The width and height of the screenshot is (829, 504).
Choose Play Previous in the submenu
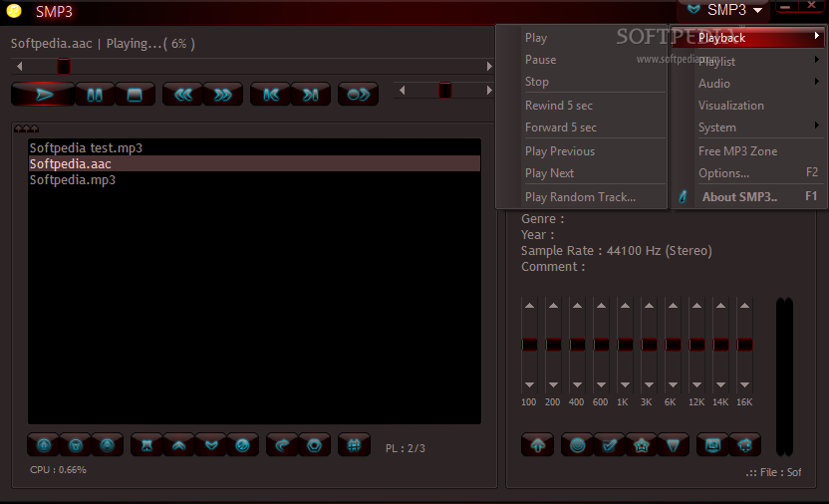pos(581,151)
